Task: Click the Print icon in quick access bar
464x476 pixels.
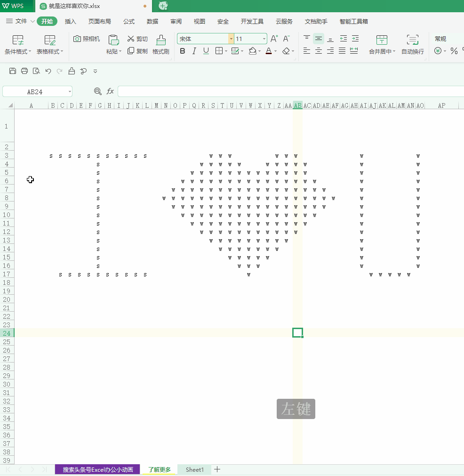Action: (x=24, y=71)
